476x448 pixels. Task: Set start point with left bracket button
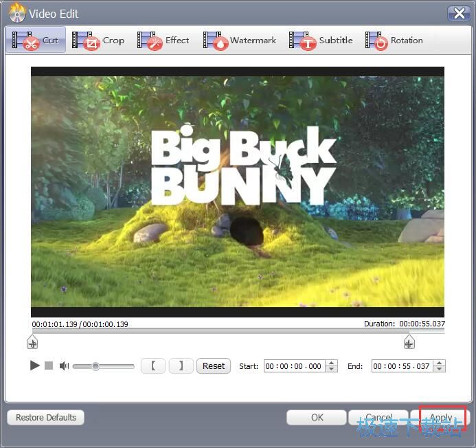point(153,366)
